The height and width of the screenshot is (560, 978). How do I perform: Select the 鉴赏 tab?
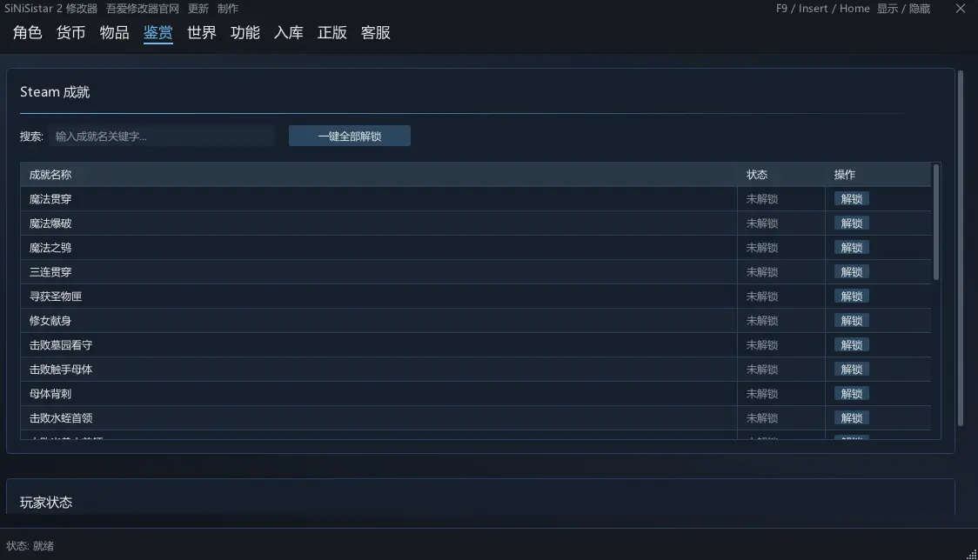tap(157, 32)
